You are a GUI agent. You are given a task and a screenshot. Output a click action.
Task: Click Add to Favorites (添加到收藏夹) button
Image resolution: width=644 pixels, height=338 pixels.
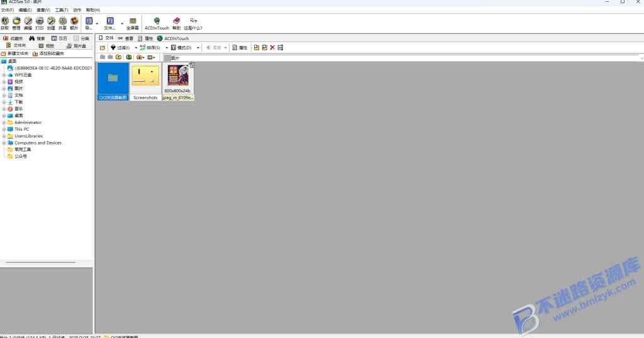[48, 53]
